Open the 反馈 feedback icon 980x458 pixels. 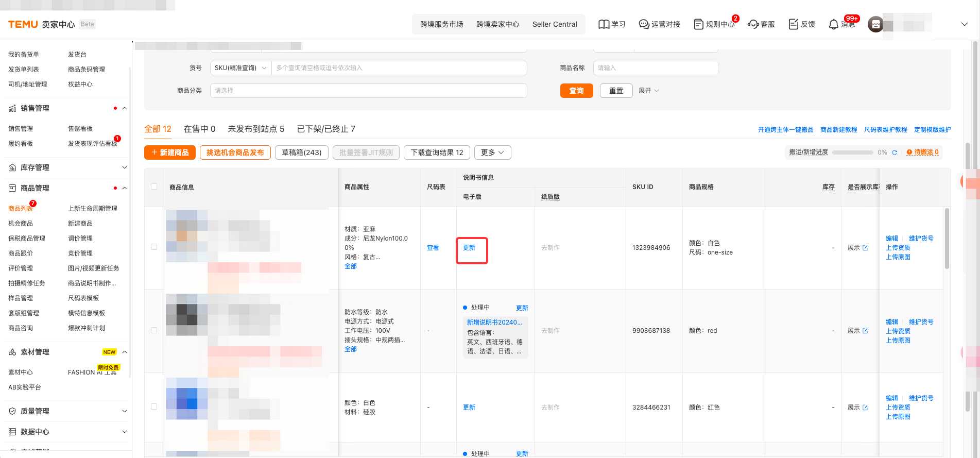click(x=794, y=24)
